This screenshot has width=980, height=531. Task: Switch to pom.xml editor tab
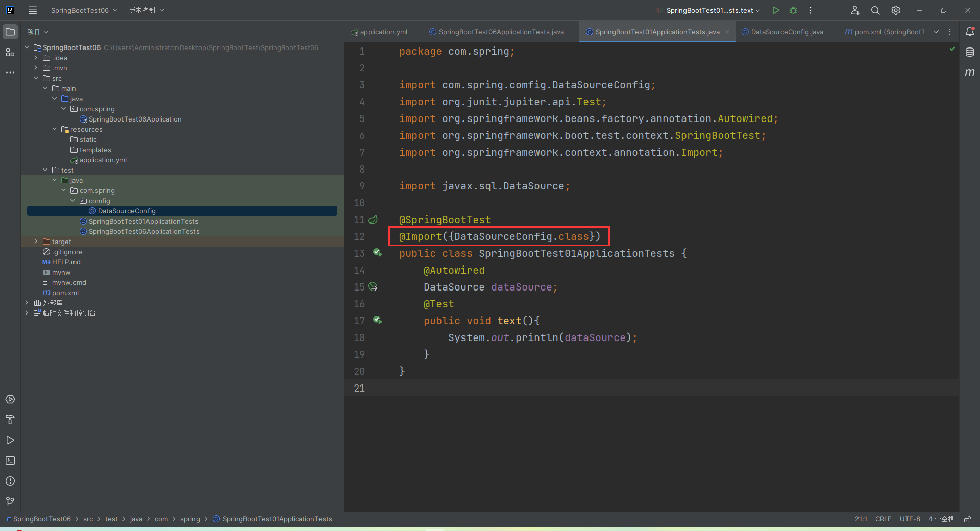coord(885,32)
